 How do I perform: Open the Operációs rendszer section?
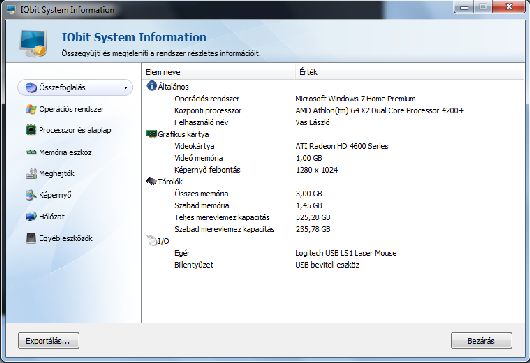[x=71, y=109]
